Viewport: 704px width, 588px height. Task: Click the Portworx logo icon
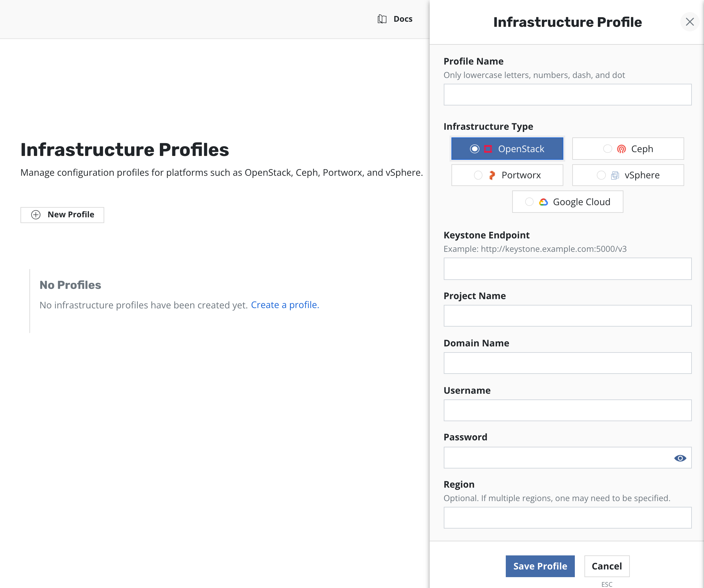click(x=492, y=175)
